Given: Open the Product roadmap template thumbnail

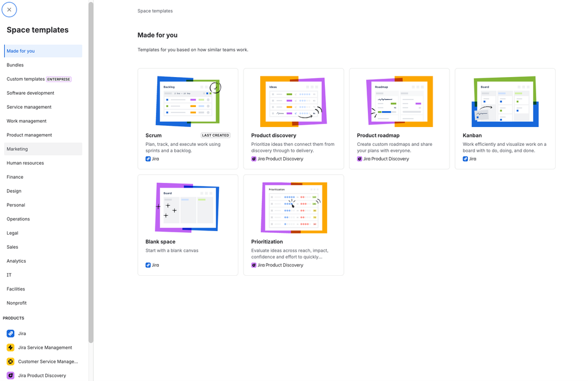Looking at the screenshot, I should 400,101.
